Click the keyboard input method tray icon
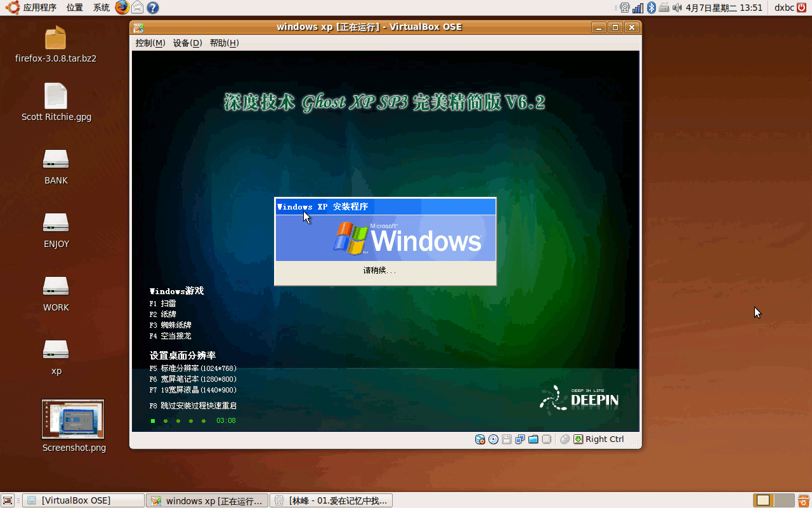This screenshot has height=508, width=812. 664,8
